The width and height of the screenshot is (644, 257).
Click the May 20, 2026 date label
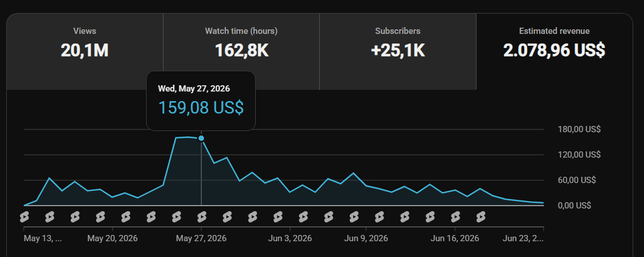pos(113,238)
